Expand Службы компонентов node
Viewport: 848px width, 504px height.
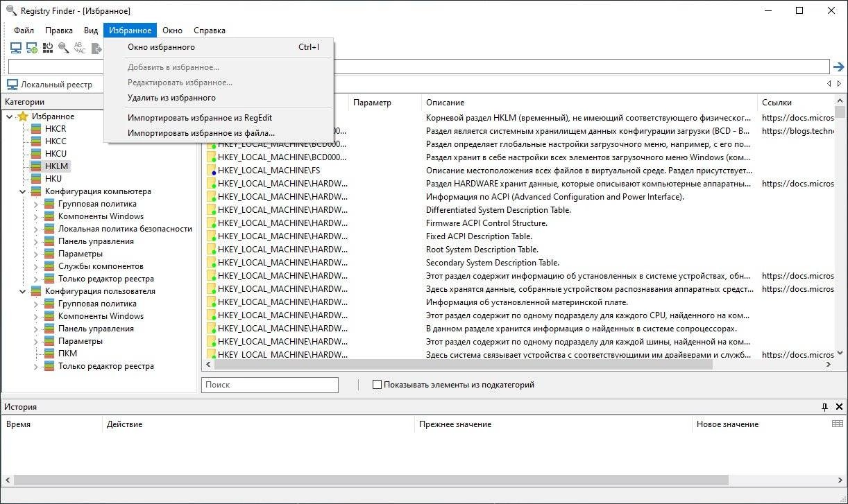[x=36, y=266]
